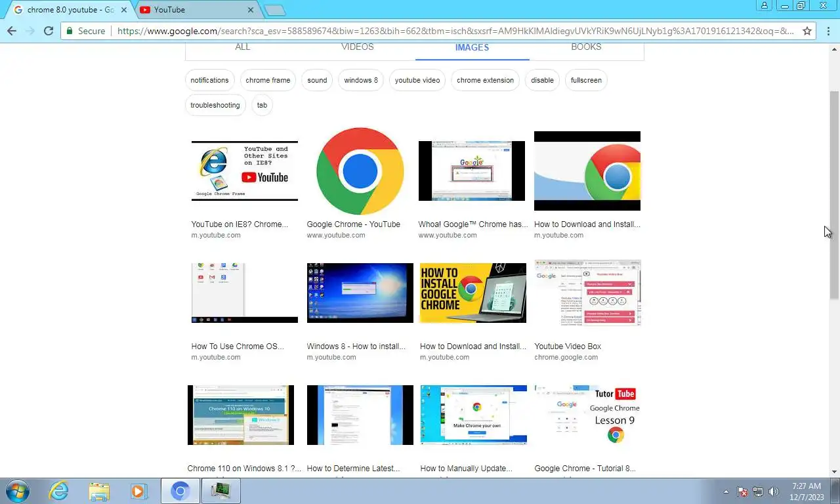Filter by 'chrome frame' chip
This screenshot has height=504, width=840.
tap(268, 80)
